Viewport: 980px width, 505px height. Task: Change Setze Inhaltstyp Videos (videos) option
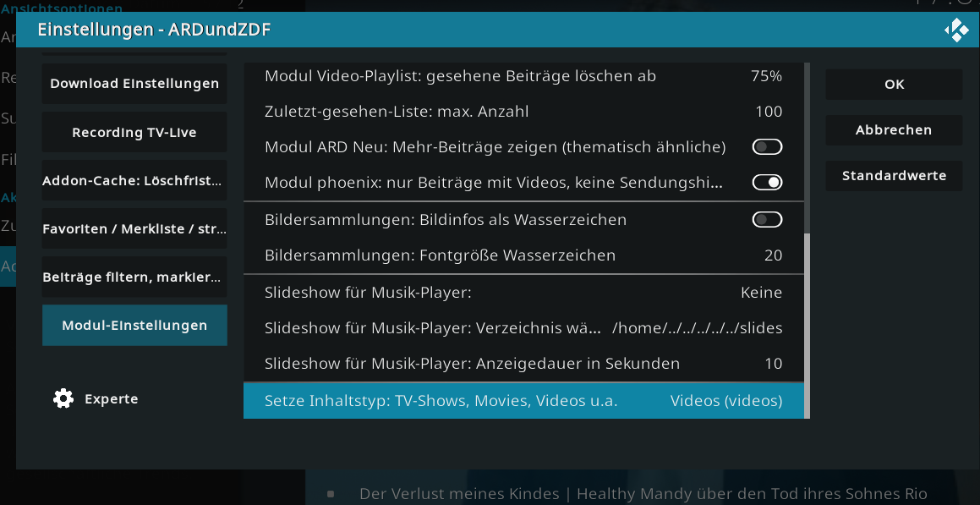click(x=523, y=401)
